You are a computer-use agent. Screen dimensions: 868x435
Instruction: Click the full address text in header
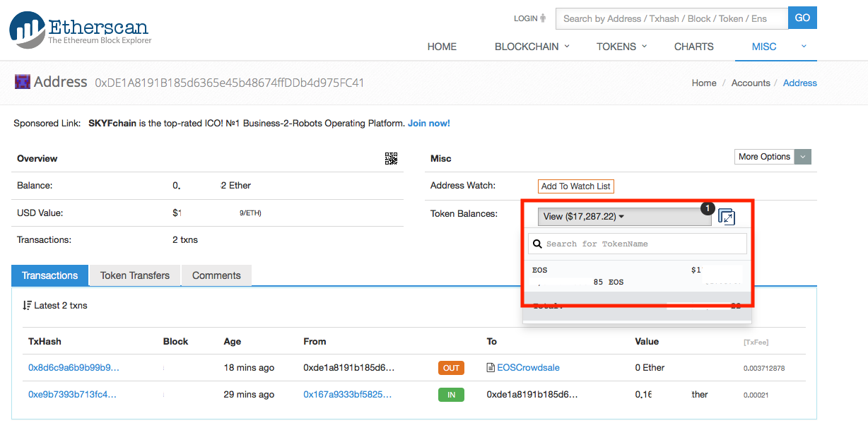[x=230, y=83]
